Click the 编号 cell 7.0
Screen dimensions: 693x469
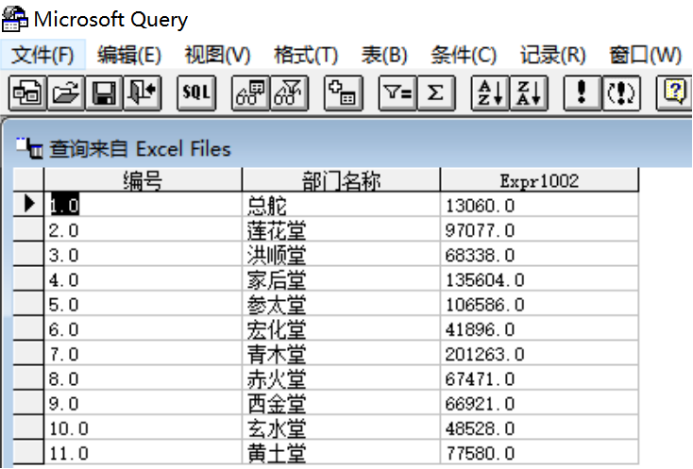coord(143,353)
